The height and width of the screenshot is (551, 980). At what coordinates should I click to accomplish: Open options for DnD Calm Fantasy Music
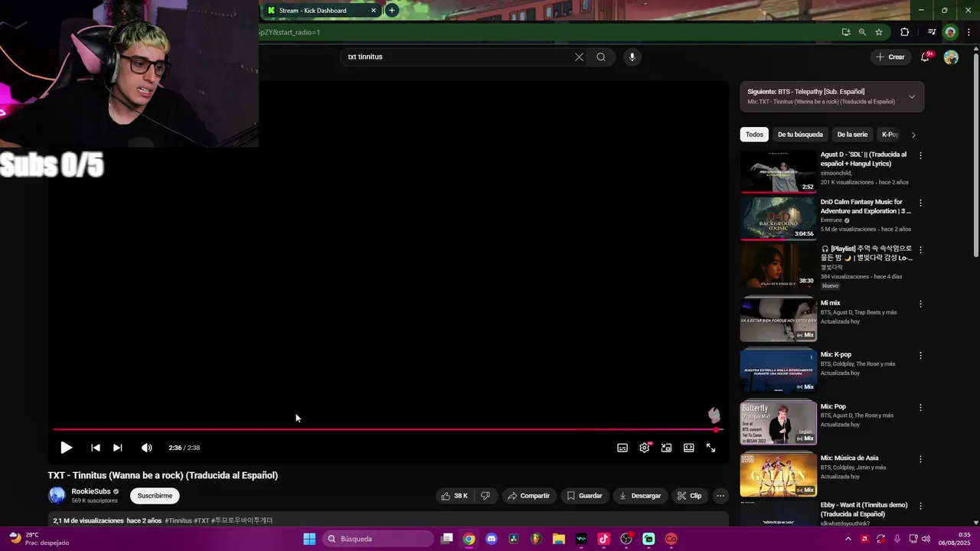(x=920, y=203)
